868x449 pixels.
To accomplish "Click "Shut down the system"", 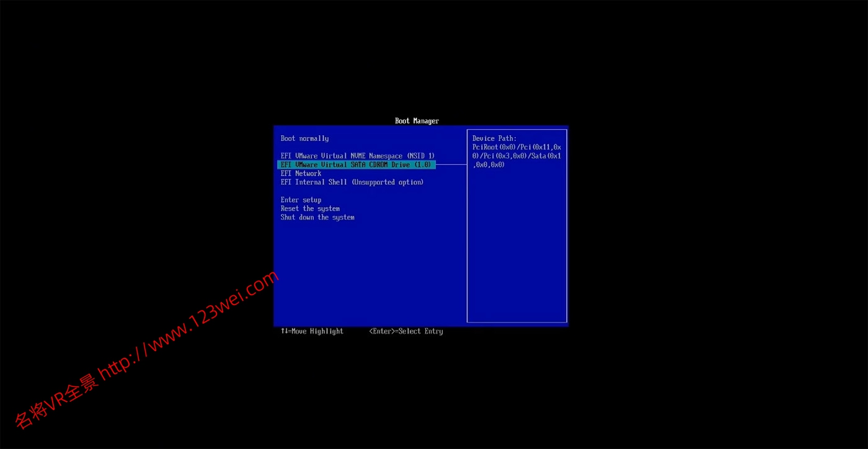I will coord(317,217).
